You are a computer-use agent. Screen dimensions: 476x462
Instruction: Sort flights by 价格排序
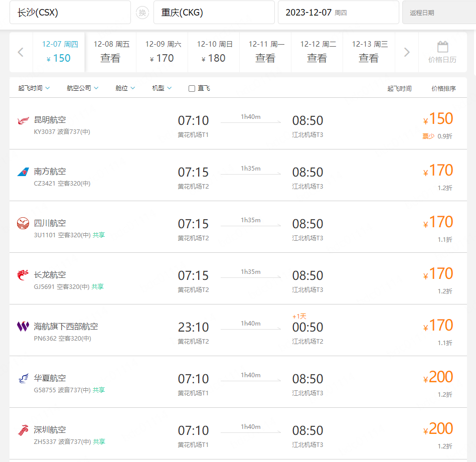443,89
